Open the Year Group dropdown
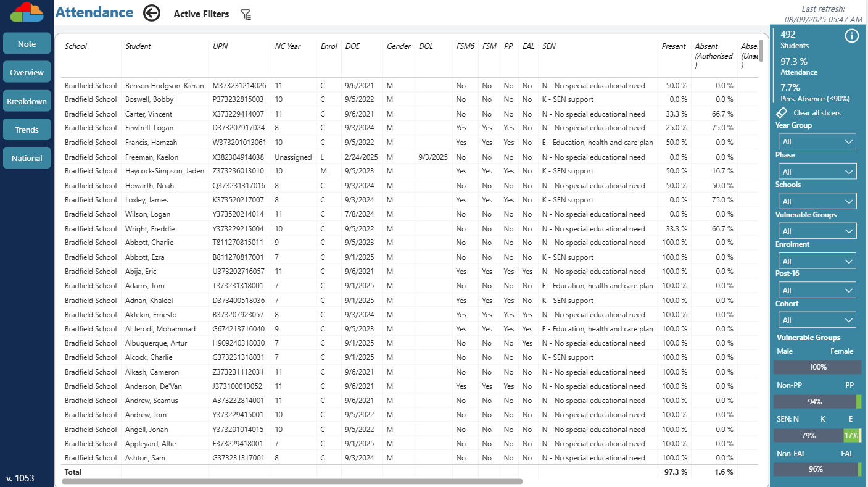868x487 pixels. point(816,141)
